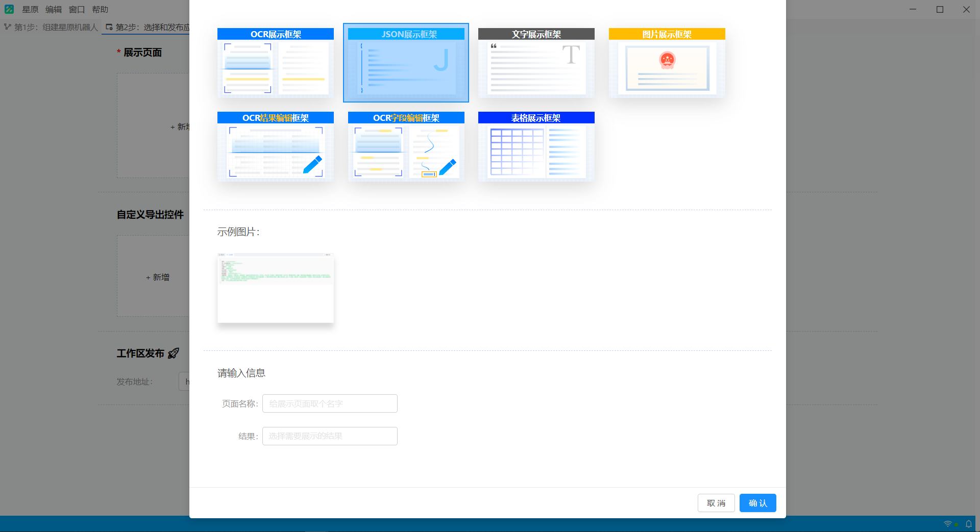Confirm with the 确认 button
The height and width of the screenshot is (532, 980).
click(758, 503)
